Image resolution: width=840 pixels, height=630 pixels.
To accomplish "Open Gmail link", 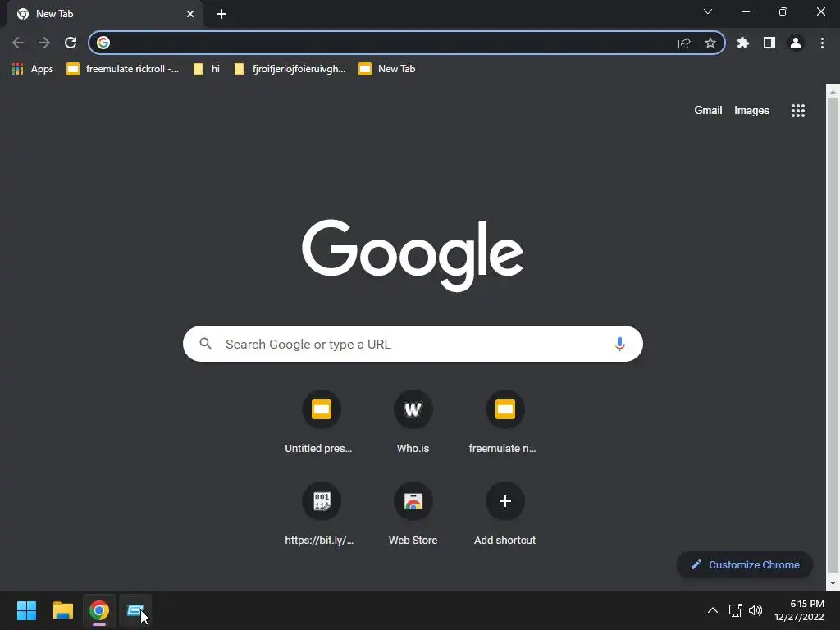I will 708,111.
